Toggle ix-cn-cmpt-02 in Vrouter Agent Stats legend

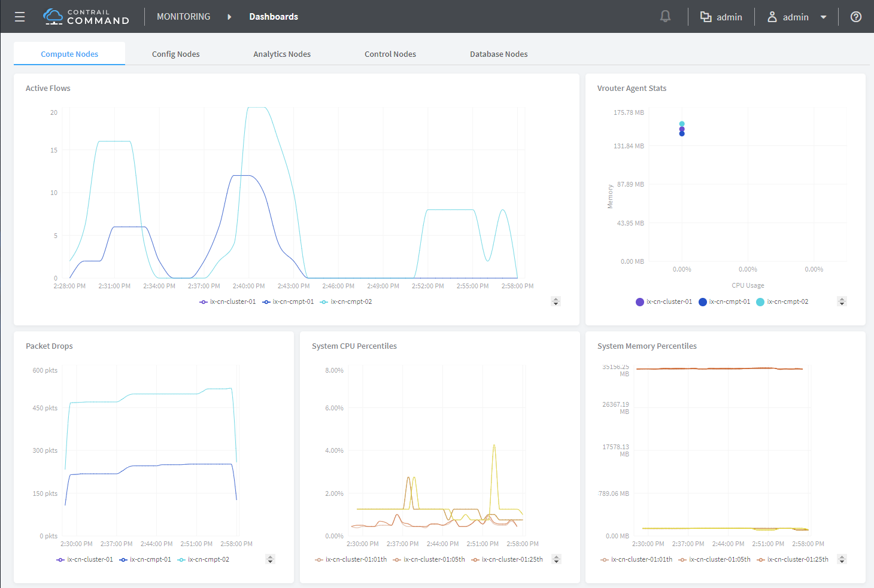(782, 301)
